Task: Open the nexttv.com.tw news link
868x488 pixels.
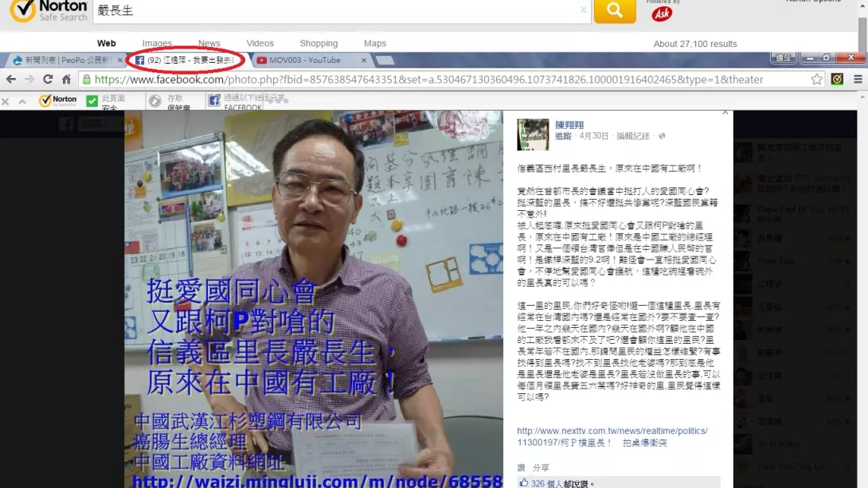Action: (612, 436)
